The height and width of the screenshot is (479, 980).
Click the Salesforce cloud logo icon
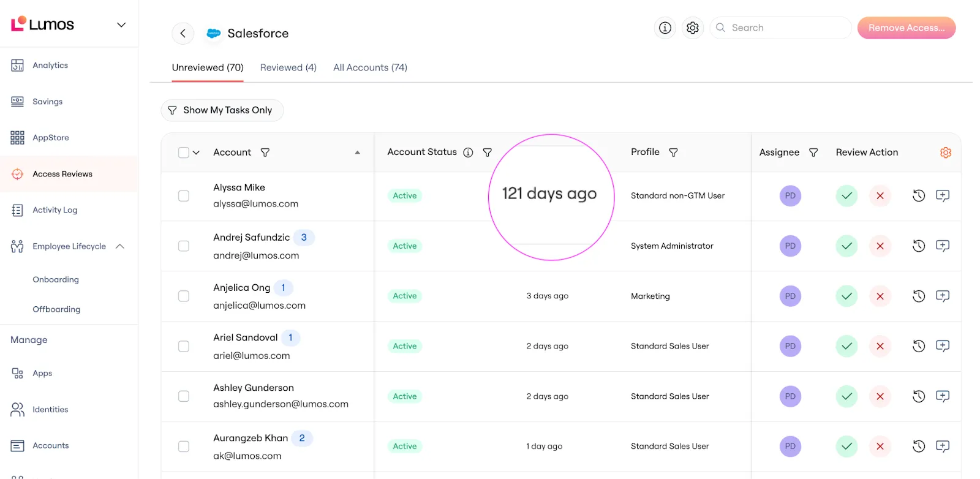[x=213, y=34]
